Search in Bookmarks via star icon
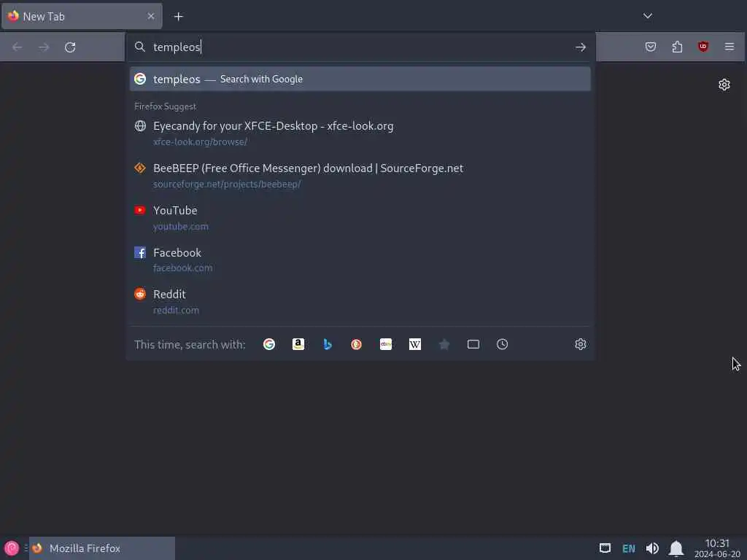The image size is (747, 560). click(x=444, y=344)
